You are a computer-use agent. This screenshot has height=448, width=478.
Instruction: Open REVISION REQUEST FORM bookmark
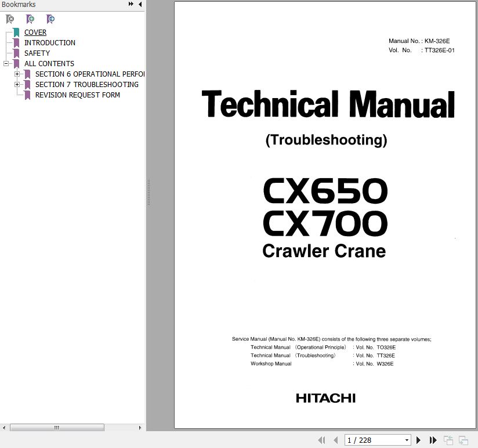tap(77, 95)
